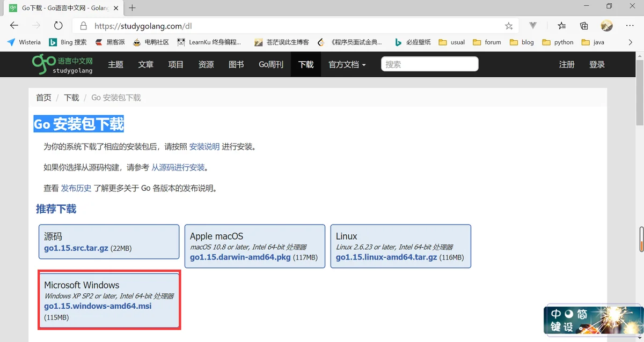This screenshot has width=644, height=342.
Task: Focus the 搜索 search input field
Action: click(429, 64)
